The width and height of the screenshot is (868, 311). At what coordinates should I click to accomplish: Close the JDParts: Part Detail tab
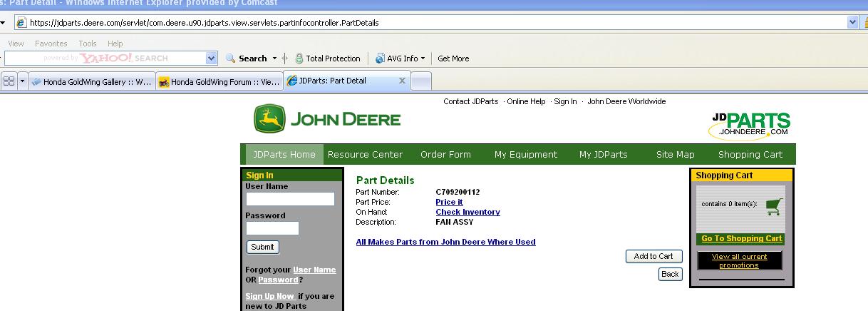[402, 81]
